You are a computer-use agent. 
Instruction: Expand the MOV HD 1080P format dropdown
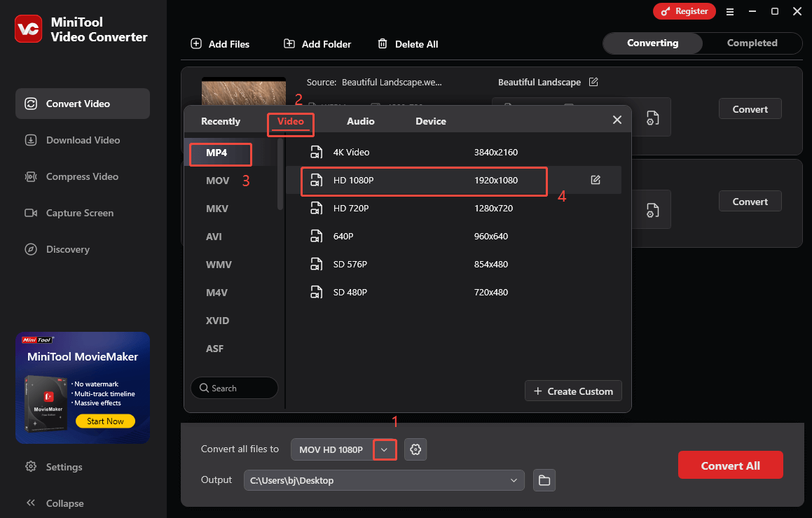(384, 449)
